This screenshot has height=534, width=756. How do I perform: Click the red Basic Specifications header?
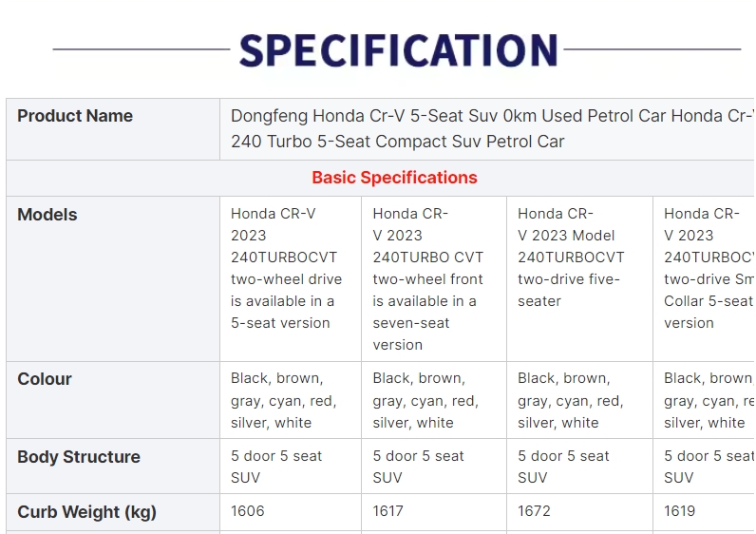click(x=394, y=178)
